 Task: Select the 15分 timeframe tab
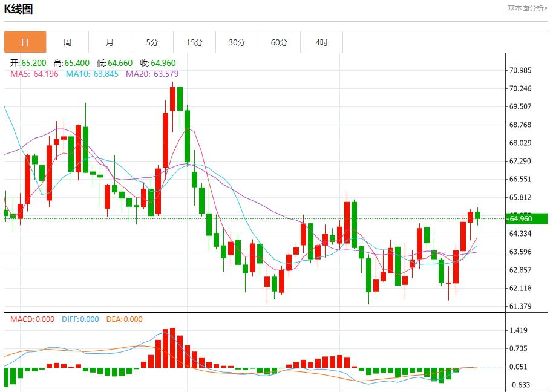[194, 42]
